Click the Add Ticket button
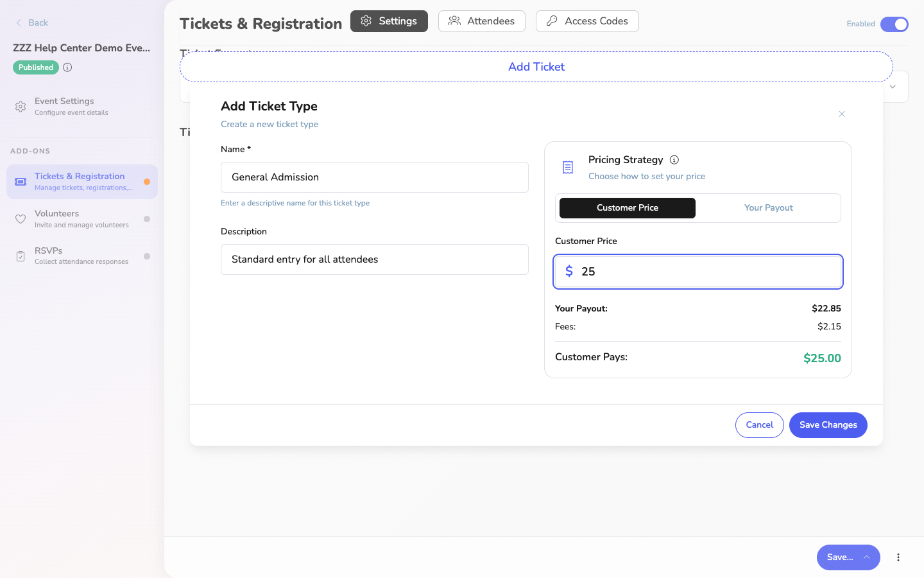Screen dimensions: 924x578 536,67
